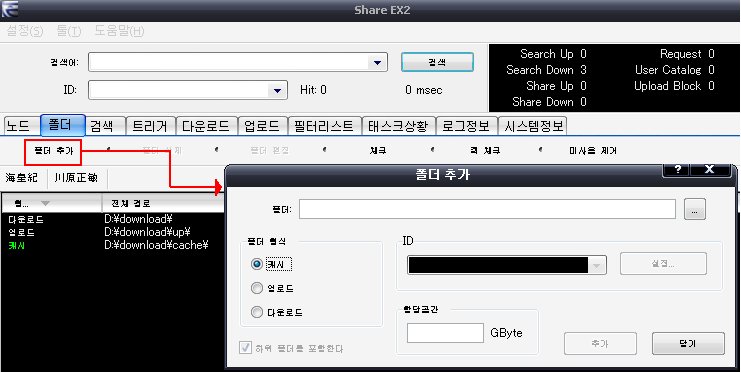Expand the ID dropdown beside Hit: 0
The width and height of the screenshot is (741, 372).
click(277, 90)
